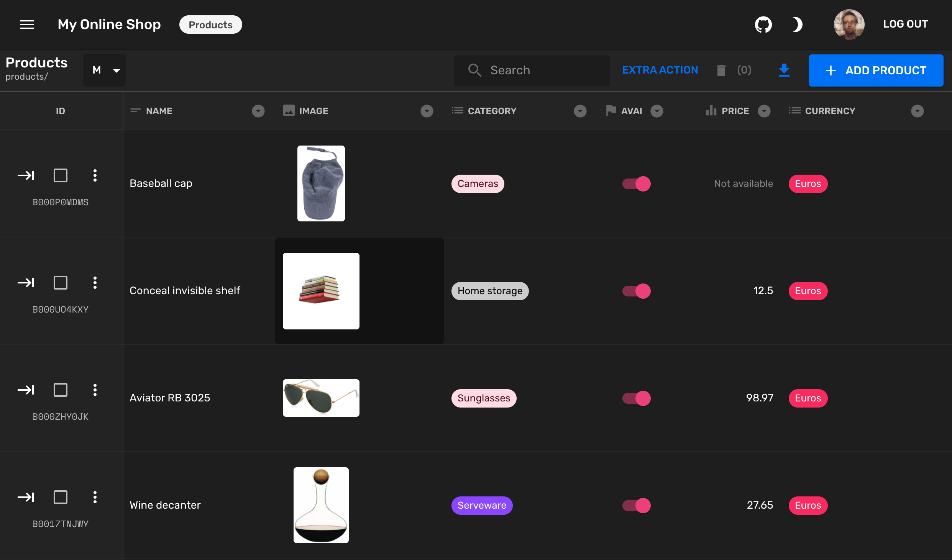Toggle dark mode via the moon icon
Viewport: 952px width, 560px height.
(797, 24)
